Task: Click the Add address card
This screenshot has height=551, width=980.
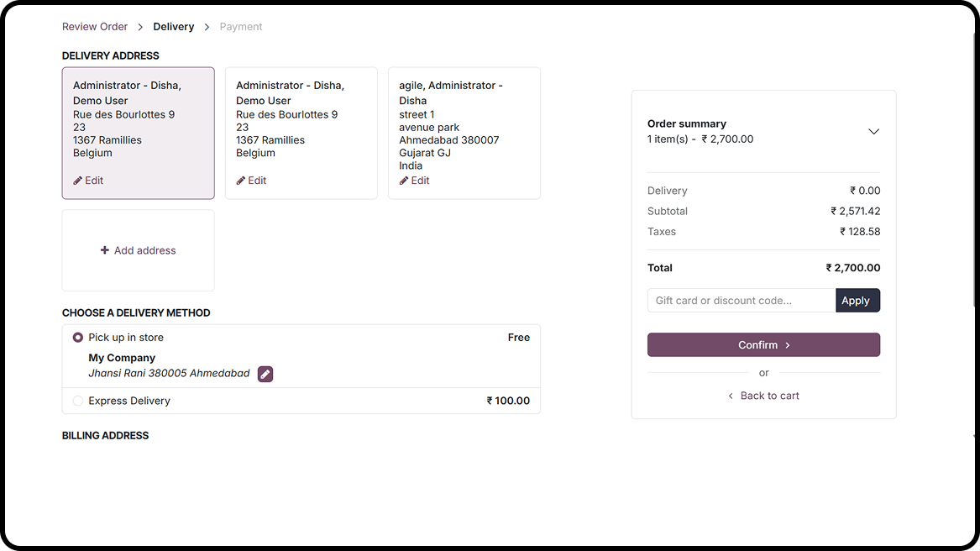Action: [x=138, y=250]
